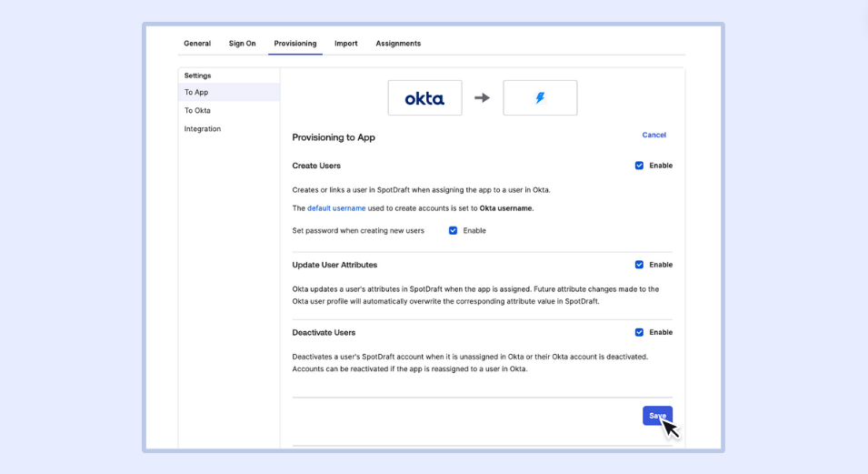Viewport: 868px width, 474px height.
Task: Click the bold 'Okta username.' text
Action: pyautogui.click(x=506, y=208)
